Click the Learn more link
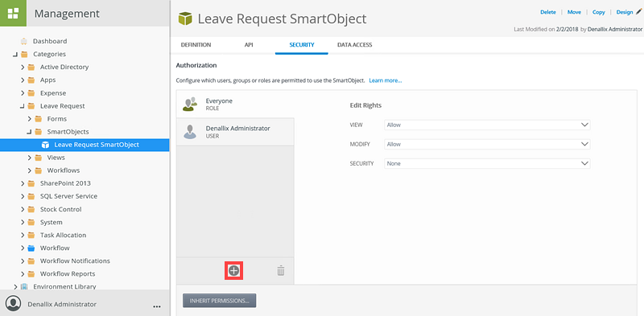Image resolution: width=644 pixels, height=316 pixels. tap(386, 80)
